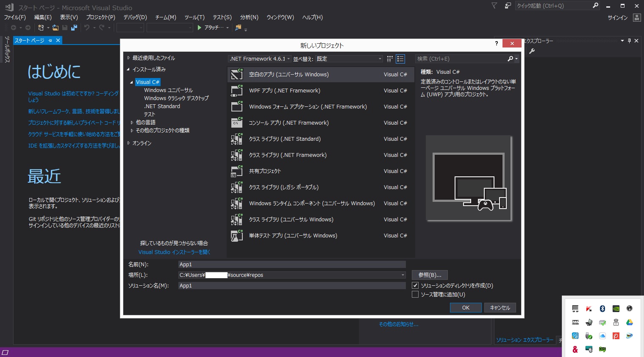Open the ツール(T) menu
This screenshot has height=357, width=644.
click(x=194, y=17)
